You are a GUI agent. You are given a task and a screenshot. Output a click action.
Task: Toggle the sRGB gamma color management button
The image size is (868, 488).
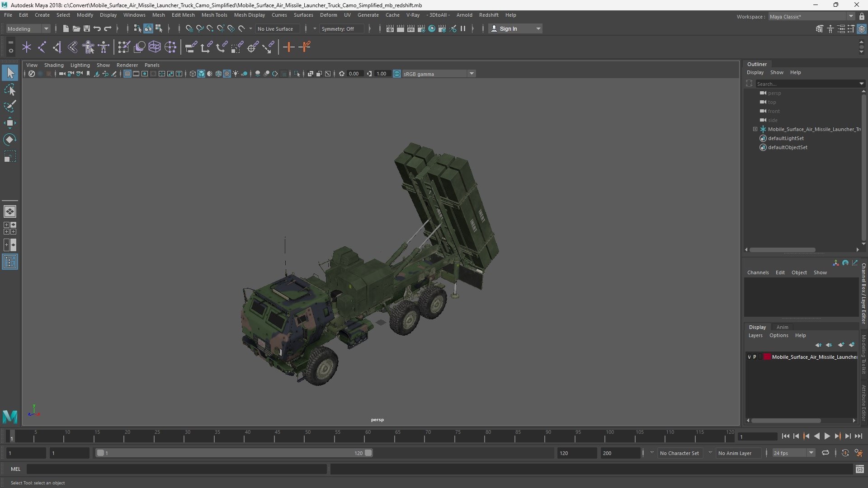coord(397,74)
